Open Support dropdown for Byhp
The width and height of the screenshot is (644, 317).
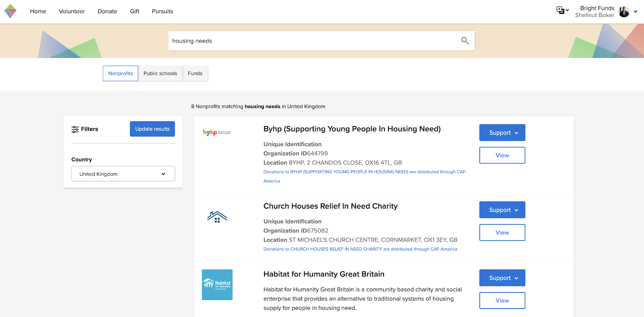[x=502, y=133]
